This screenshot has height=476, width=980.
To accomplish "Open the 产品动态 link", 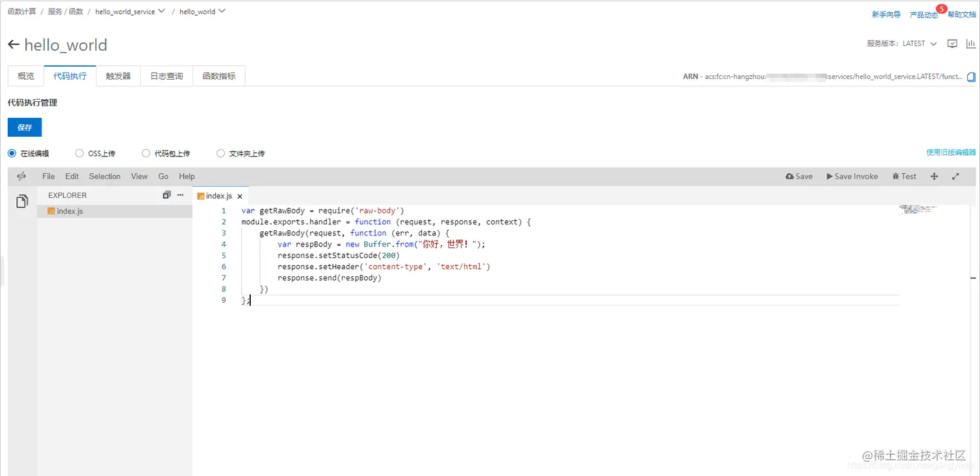I will coord(924,14).
